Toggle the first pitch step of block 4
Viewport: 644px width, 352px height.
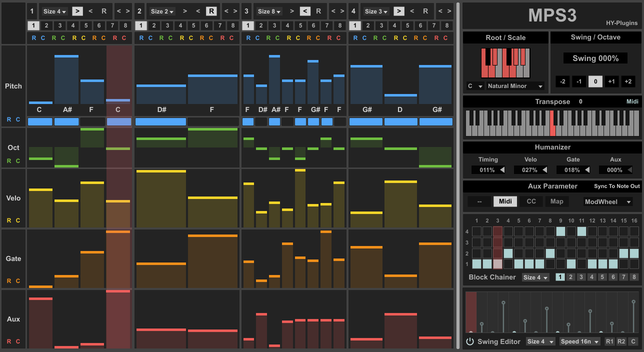[366, 121]
